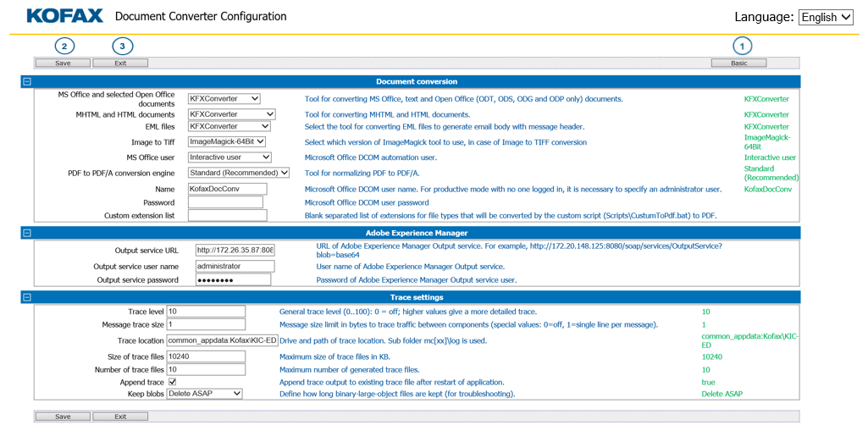Click the top Exit button

[120, 63]
